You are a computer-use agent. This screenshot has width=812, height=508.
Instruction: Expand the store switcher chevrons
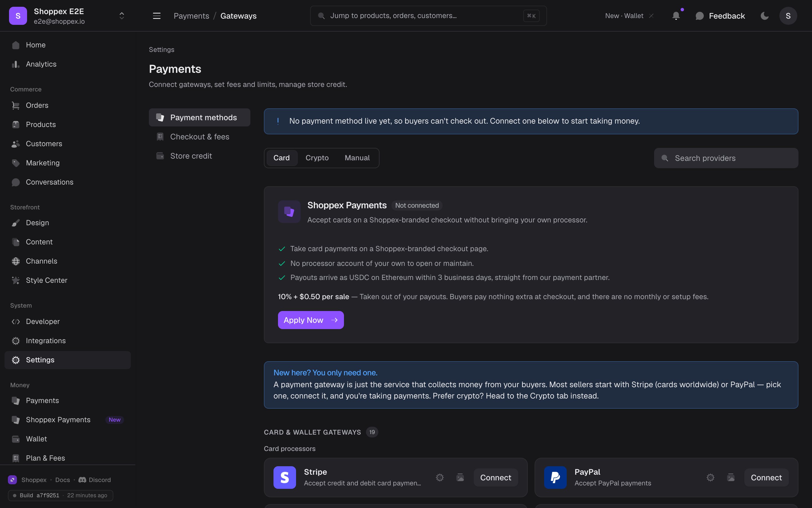[122, 16]
